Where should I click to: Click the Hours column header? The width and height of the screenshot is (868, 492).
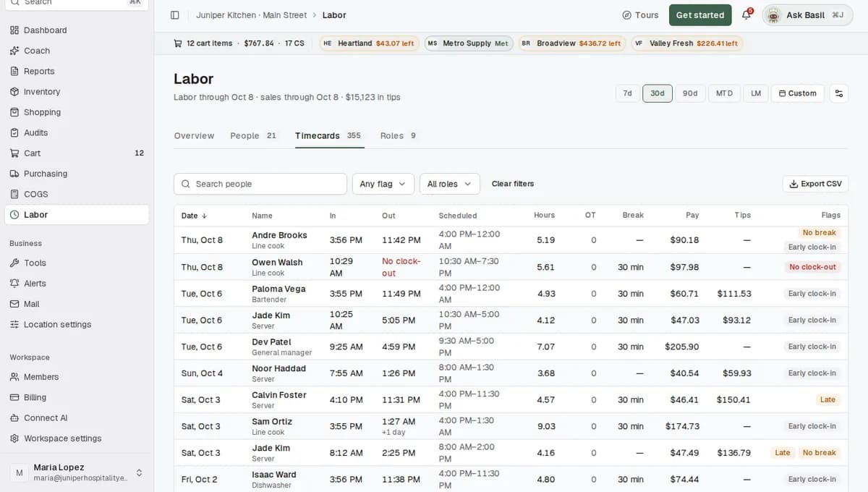coord(544,216)
